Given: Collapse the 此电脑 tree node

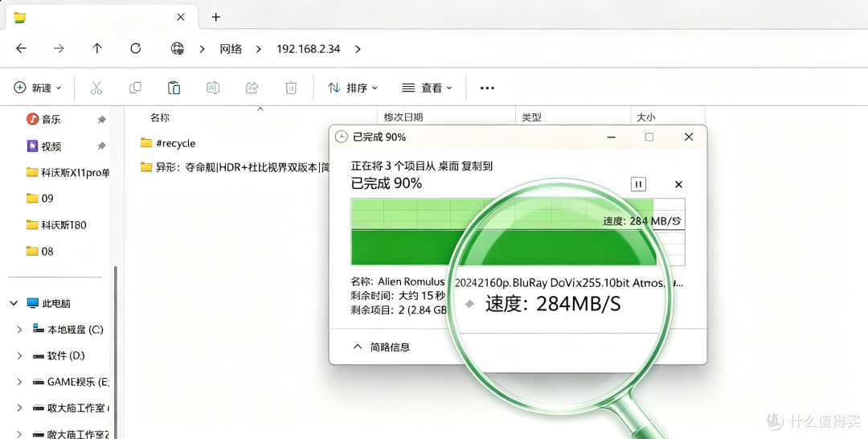Looking at the screenshot, I should click(x=14, y=303).
